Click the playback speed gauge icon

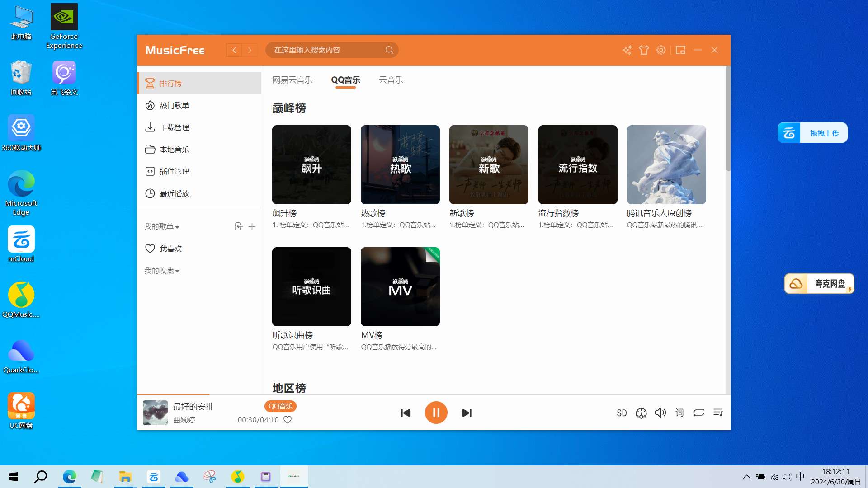(x=641, y=413)
